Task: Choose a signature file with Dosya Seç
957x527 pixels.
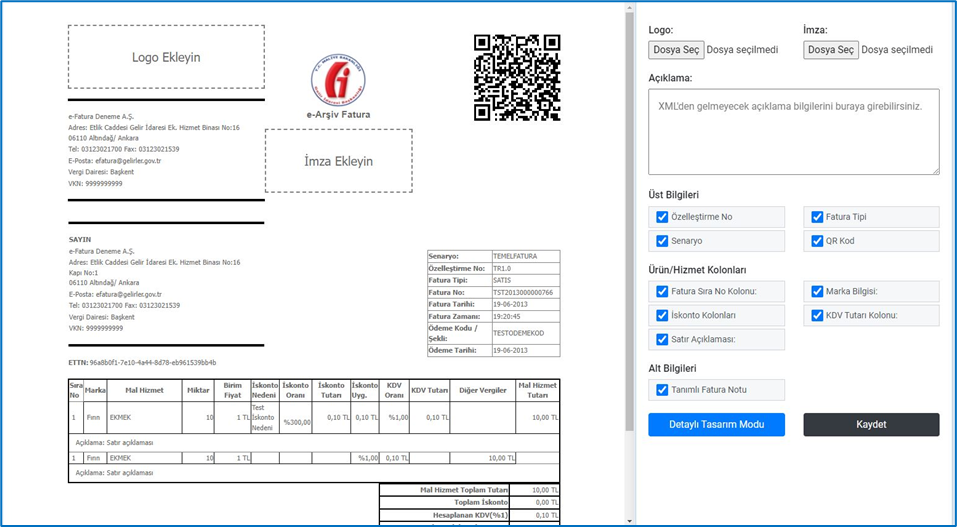Action: (831, 50)
